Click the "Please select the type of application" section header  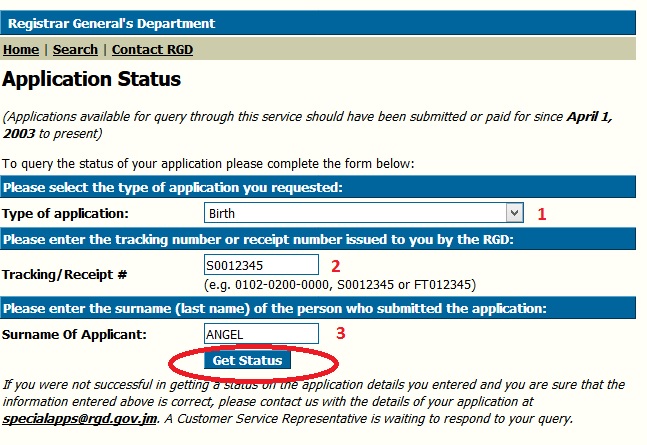click(172, 187)
